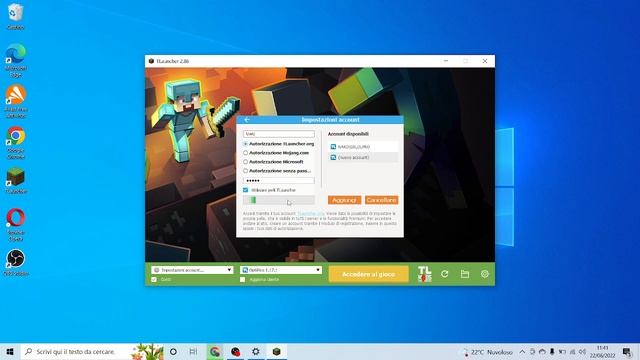640x360 pixels.
Task: Toggle the checkbox below the password field
Action: 245,190
